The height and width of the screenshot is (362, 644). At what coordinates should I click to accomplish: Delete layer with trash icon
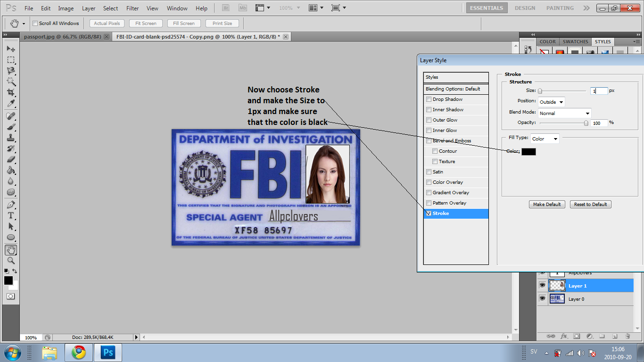coord(627,336)
